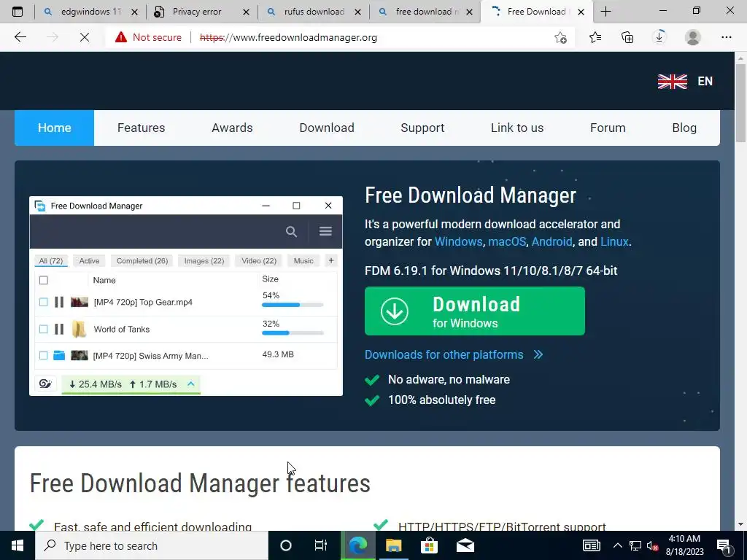Click the snail speed-mode icon in FDM preview
The image size is (747, 560).
pos(45,384)
